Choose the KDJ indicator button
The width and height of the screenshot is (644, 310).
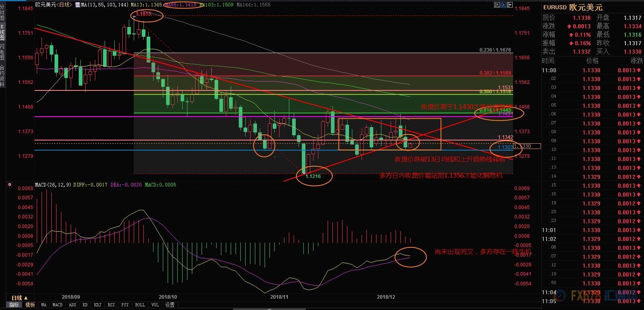(x=98, y=305)
